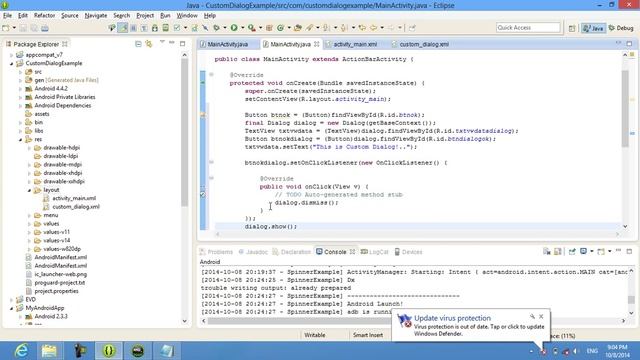Switch to the Debug perspective
Image resolution: width=640 pixels, height=360 pixels.
621,28
